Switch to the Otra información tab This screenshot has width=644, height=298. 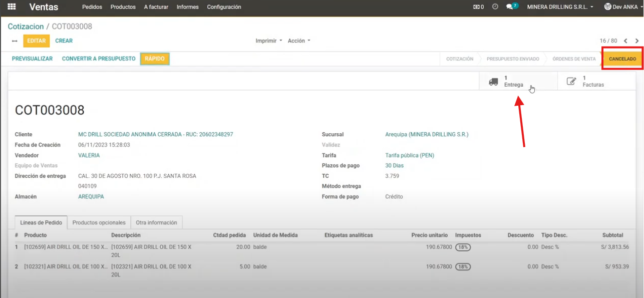156,222
